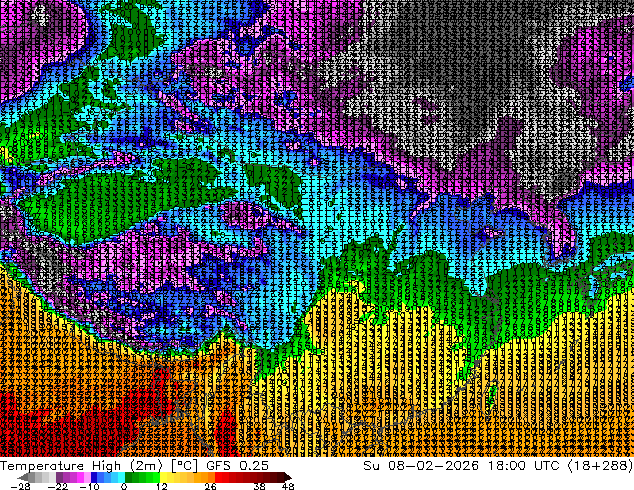This screenshot has height=490, width=634.
Task: Click the 'Temperature High (2m) [°C] GFS 0.25' title
Action: [134, 465]
